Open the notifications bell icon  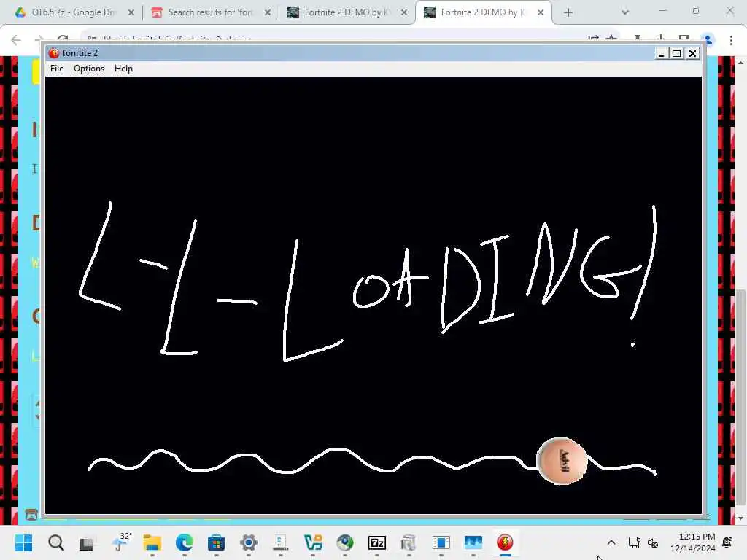(727, 542)
